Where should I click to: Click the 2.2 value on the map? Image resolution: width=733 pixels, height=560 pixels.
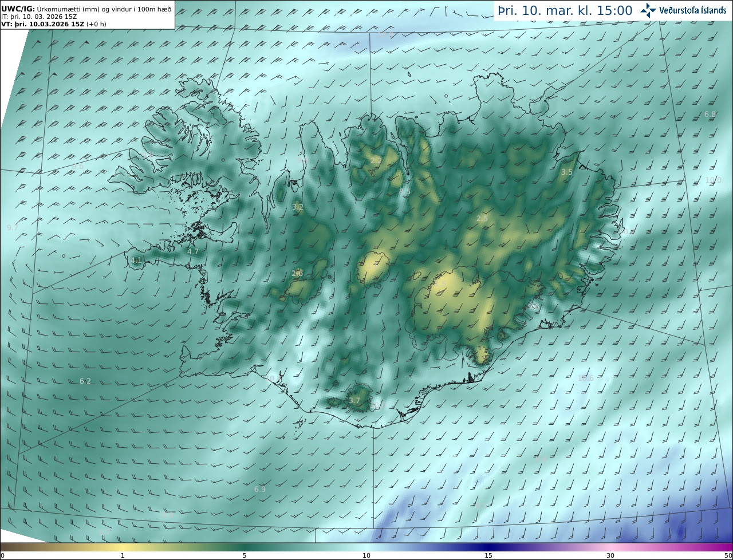pyautogui.click(x=376, y=160)
